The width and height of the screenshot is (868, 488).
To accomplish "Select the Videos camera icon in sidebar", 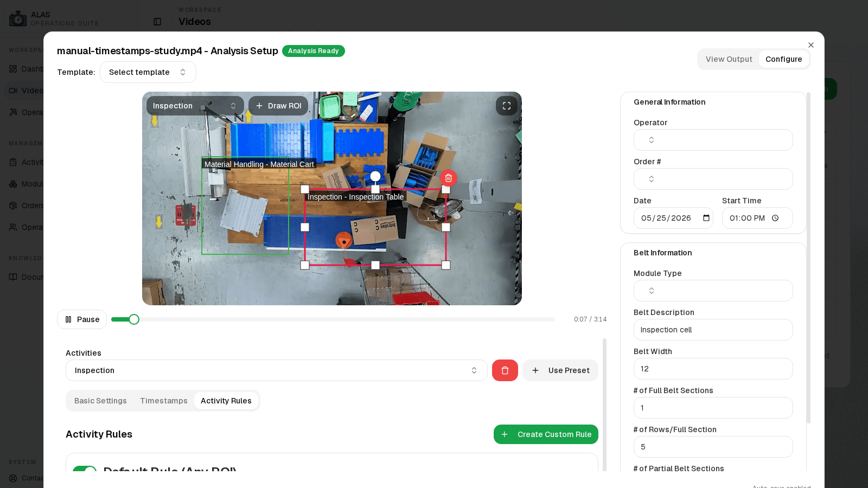I will tap(14, 91).
